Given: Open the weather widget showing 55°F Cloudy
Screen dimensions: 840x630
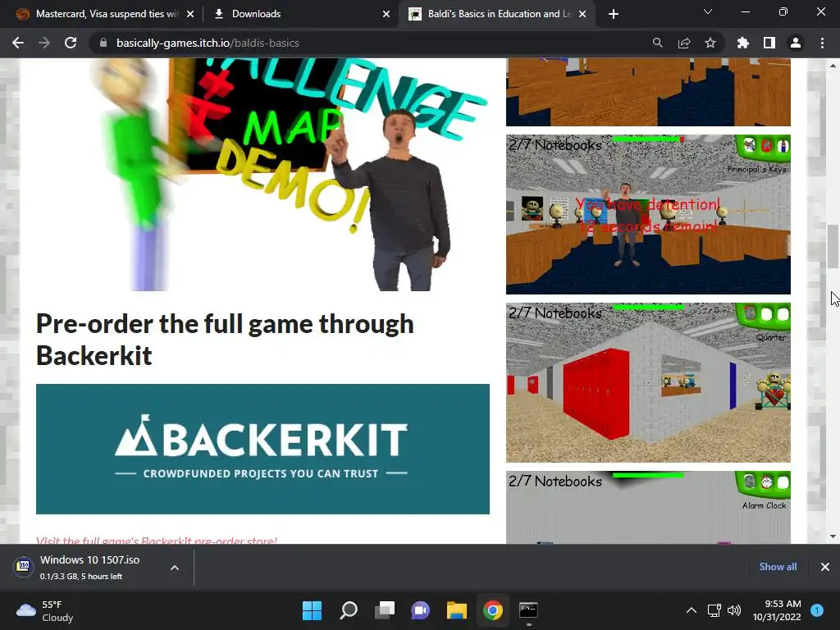Looking at the screenshot, I should click(x=45, y=610).
